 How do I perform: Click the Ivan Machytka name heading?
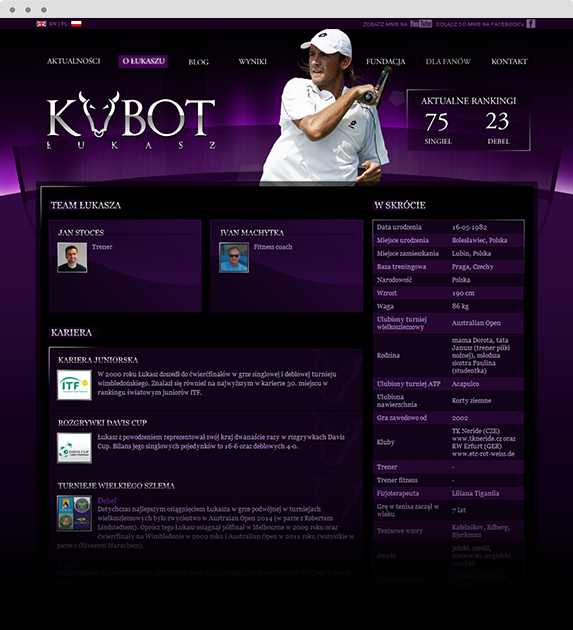click(x=252, y=233)
